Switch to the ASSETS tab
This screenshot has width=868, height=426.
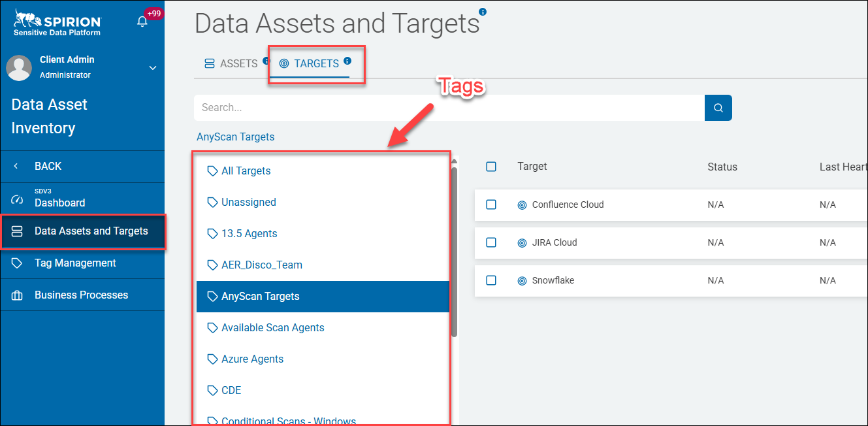click(x=231, y=63)
